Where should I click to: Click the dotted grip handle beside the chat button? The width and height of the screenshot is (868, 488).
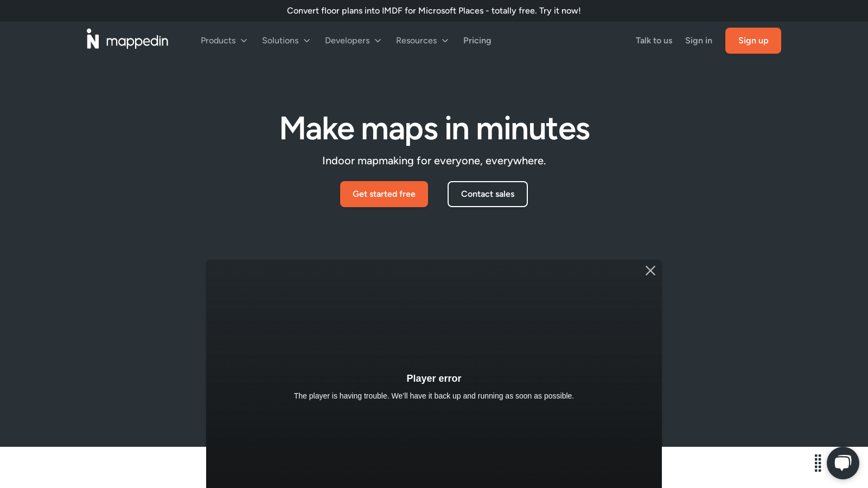(x=818, y=463)
